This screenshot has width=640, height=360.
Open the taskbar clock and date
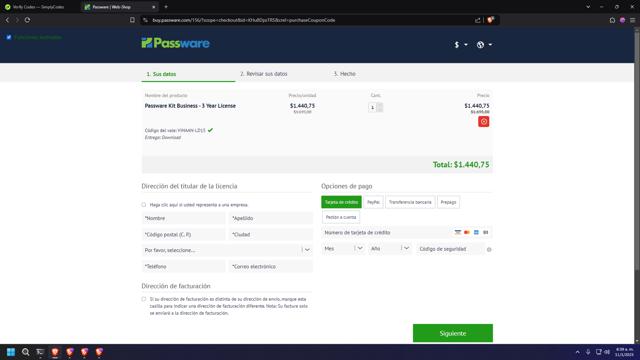624,352
